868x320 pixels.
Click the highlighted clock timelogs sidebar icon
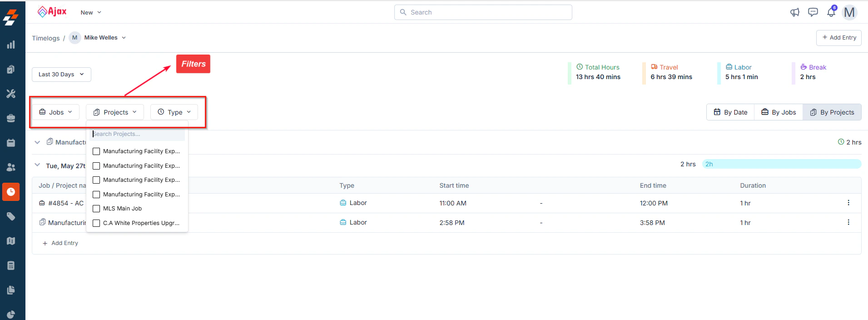coord(11,192)
